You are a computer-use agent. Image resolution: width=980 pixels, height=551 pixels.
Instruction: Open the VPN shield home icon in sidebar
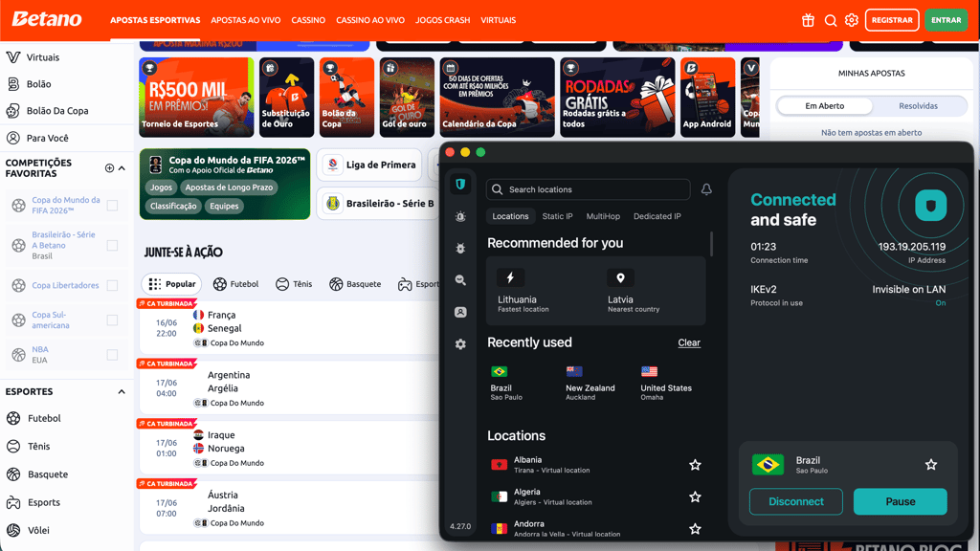[460, 185]
